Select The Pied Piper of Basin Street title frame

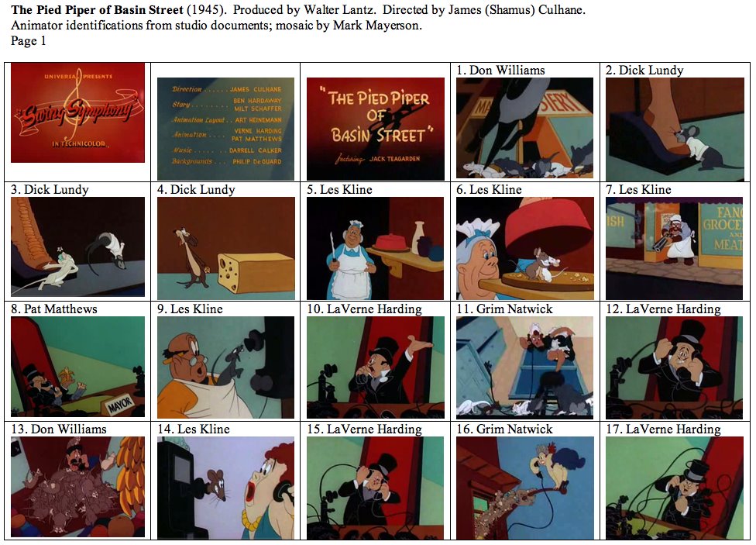(376, 129)
